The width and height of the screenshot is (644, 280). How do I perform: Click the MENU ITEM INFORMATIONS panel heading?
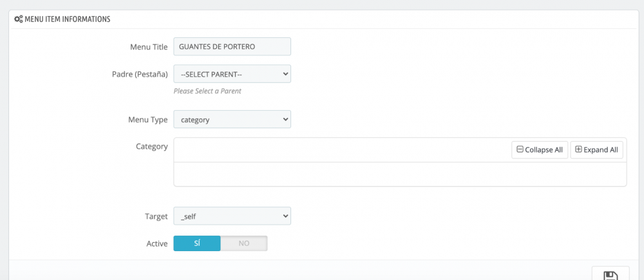67,19
